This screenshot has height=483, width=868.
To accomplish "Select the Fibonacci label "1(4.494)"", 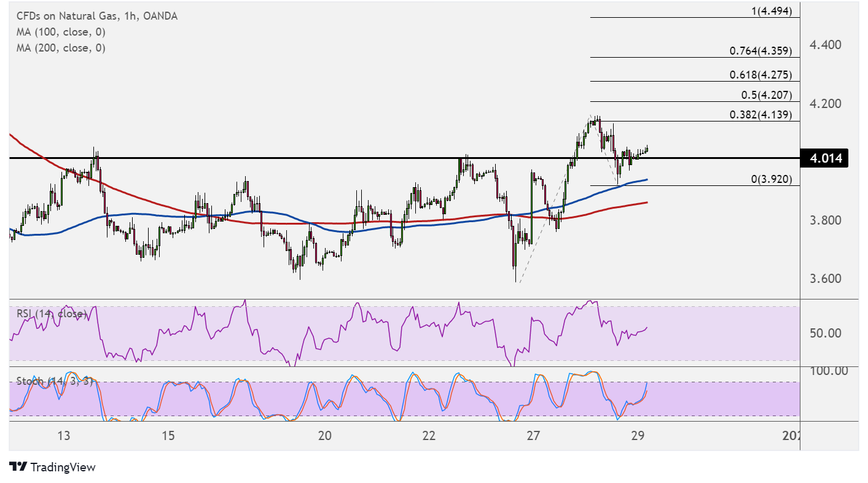I will coord(772,11).
